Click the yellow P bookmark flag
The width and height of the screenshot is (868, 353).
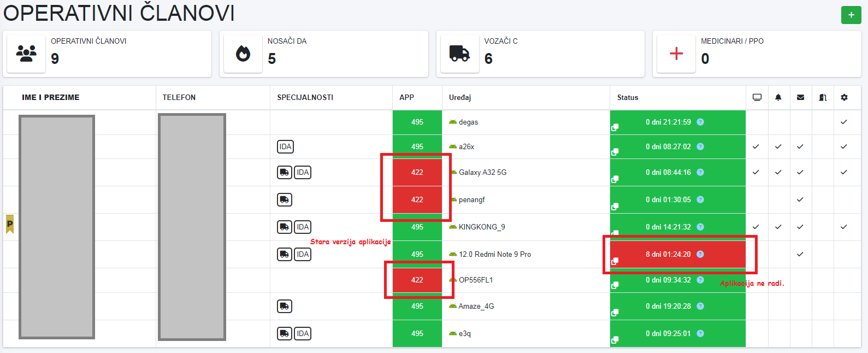coord(10,224)
